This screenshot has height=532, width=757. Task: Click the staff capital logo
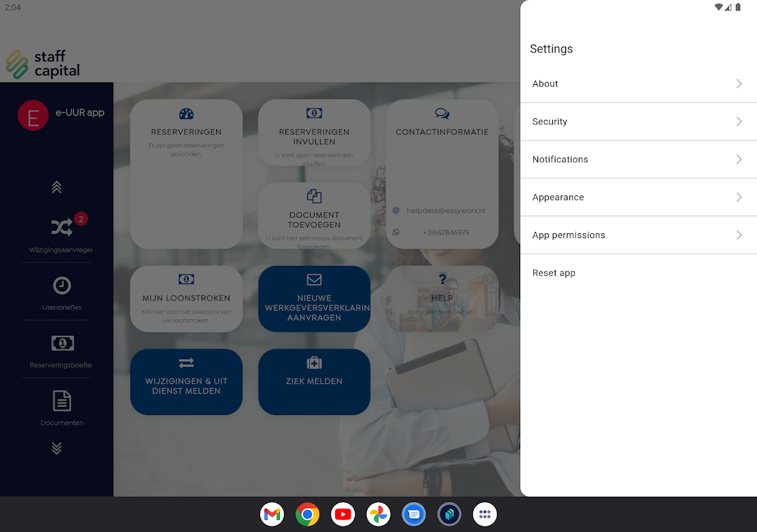(43, 64)
